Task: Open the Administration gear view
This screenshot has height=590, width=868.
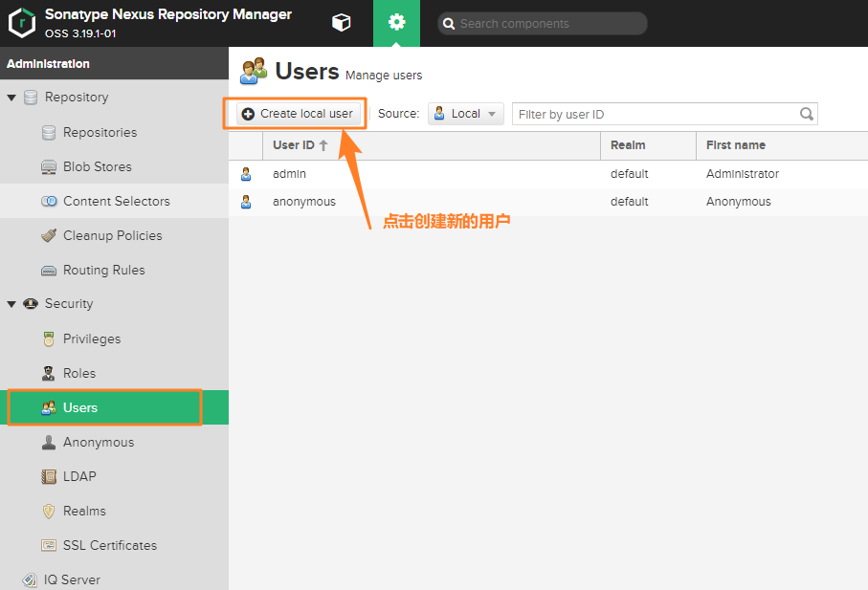Action: (x=396, y=22)
